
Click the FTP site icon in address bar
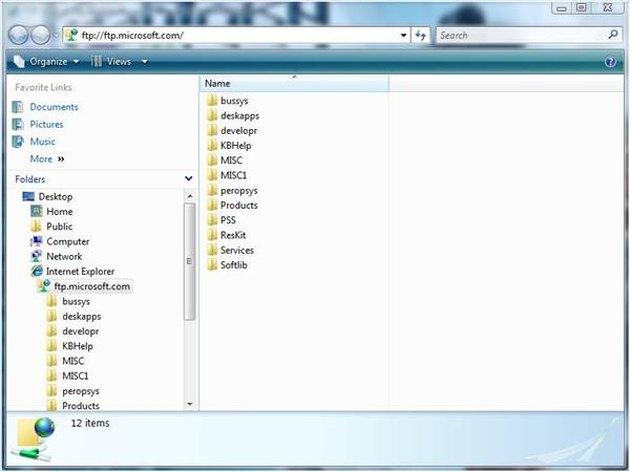[x=72, y=35]
